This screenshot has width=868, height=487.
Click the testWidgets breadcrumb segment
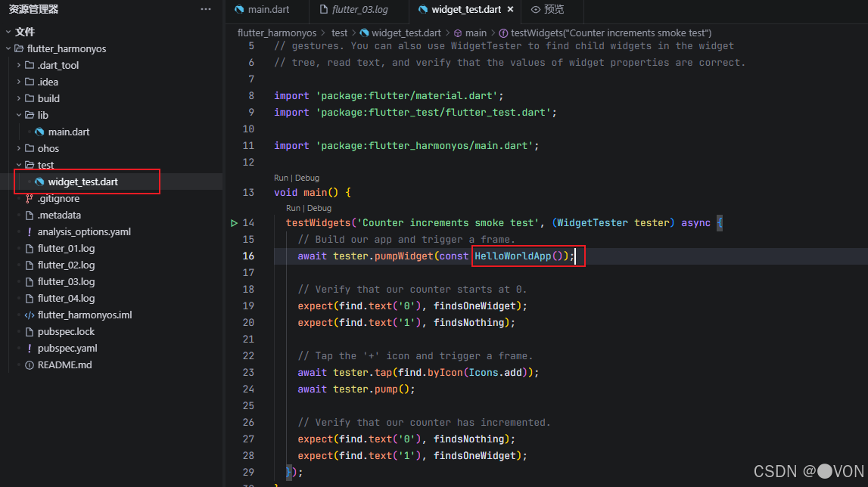611,33
